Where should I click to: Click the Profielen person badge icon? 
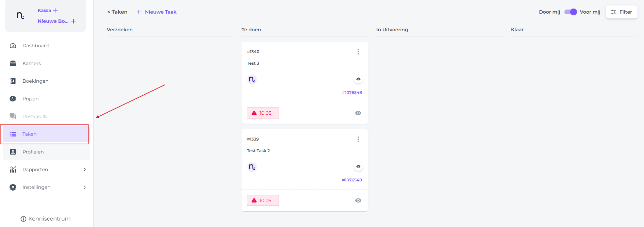[13, 152]
